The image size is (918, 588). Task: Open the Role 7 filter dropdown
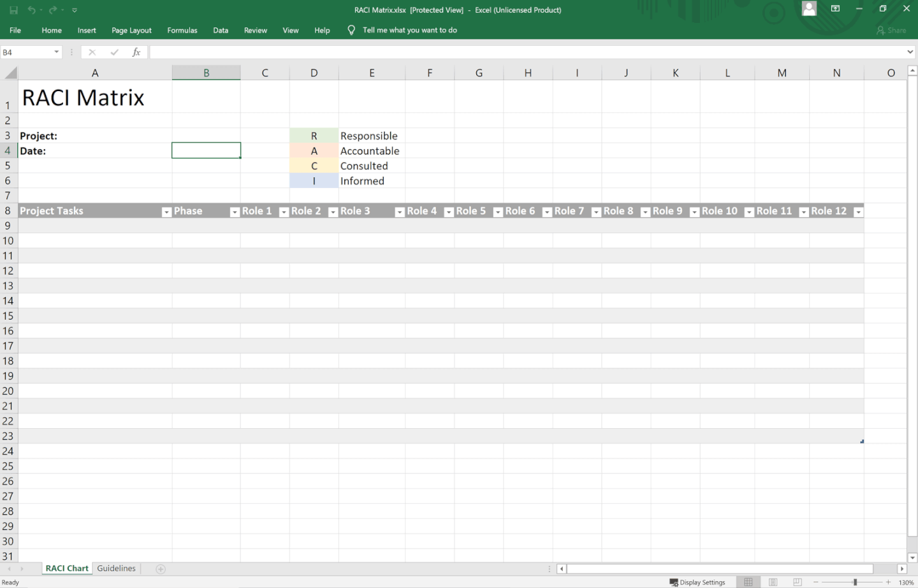tap(596, 212)
